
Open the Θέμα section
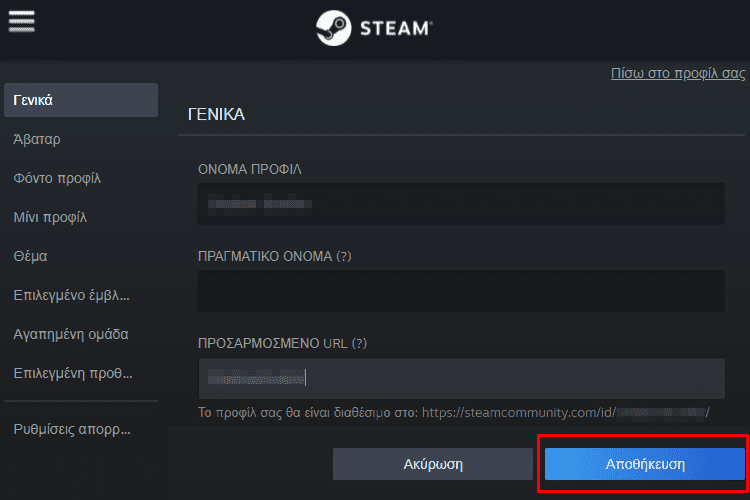click(30, 256)
